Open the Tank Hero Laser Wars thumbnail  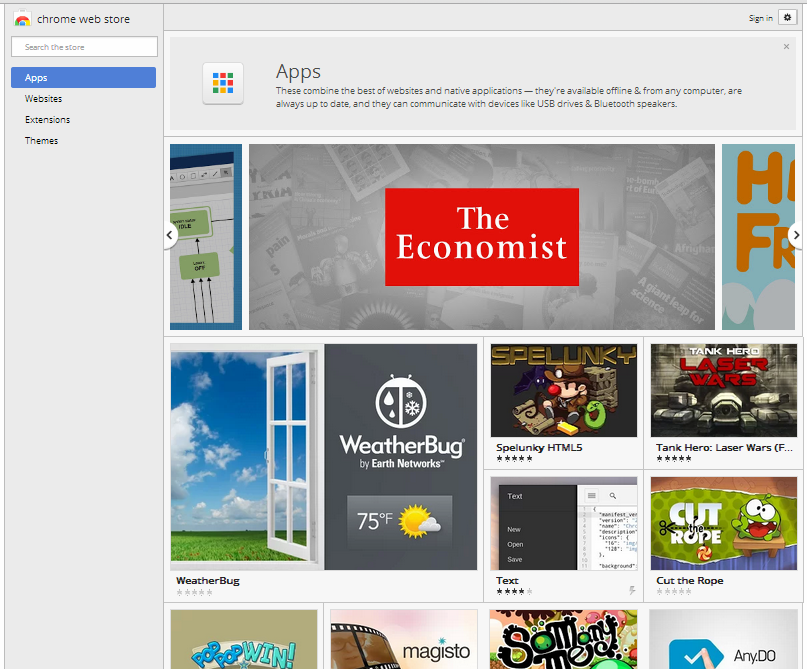tap(724, 391)
